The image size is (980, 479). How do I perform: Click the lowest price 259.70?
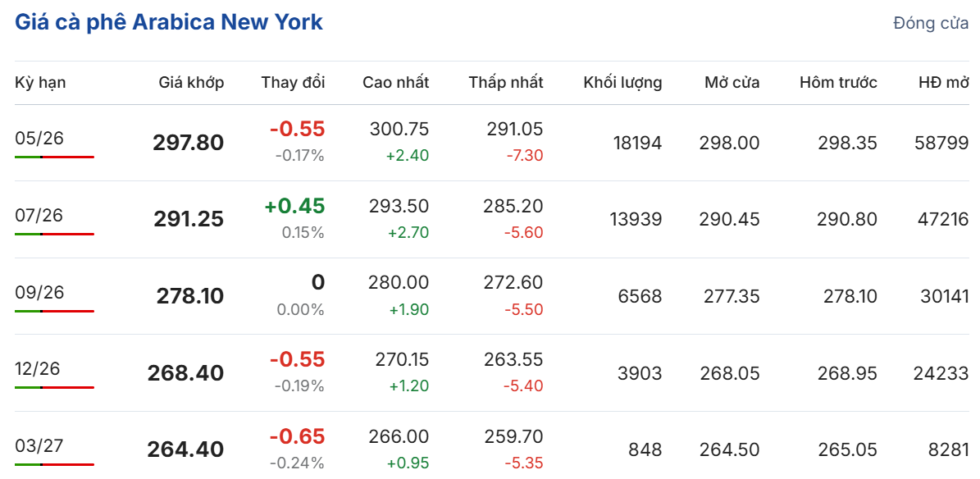[x=513, y=436]
